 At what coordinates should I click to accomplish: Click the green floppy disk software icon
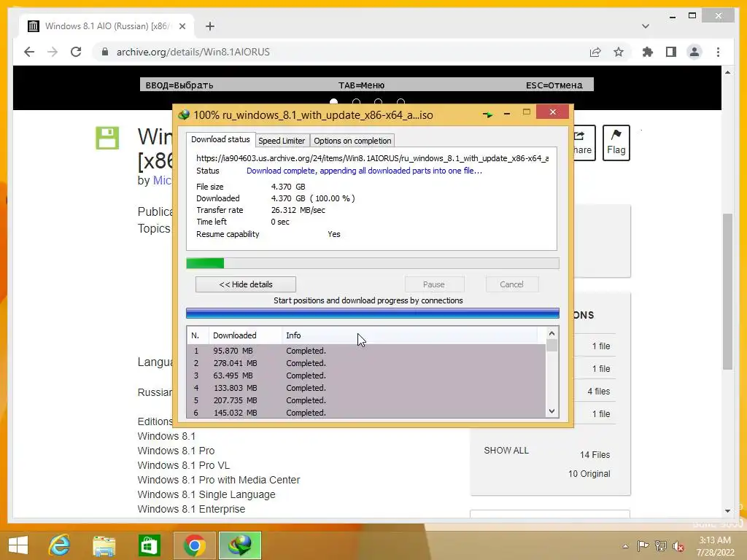[107, 138]
